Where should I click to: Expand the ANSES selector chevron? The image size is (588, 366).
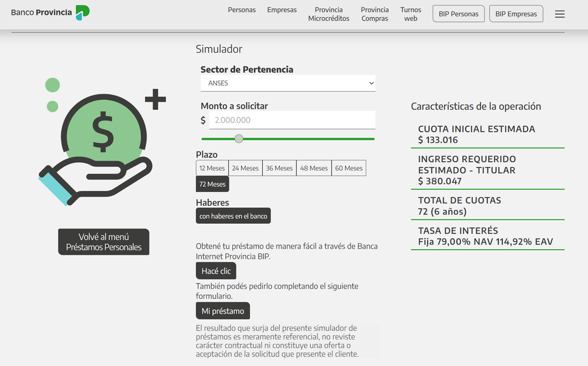click(371, 83)
